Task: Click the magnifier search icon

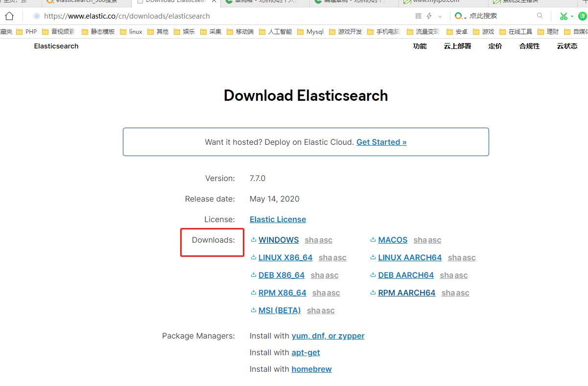Action: pos(540,16)
